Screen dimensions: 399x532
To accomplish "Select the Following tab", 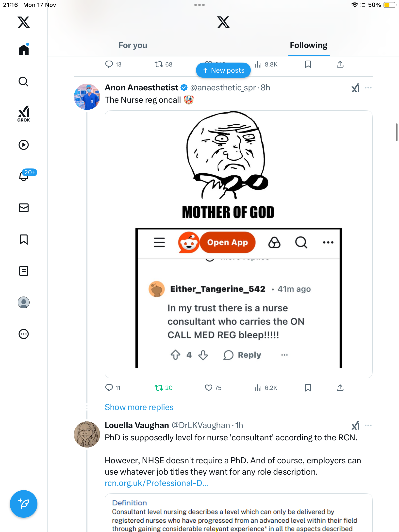I will pos(309,45).
